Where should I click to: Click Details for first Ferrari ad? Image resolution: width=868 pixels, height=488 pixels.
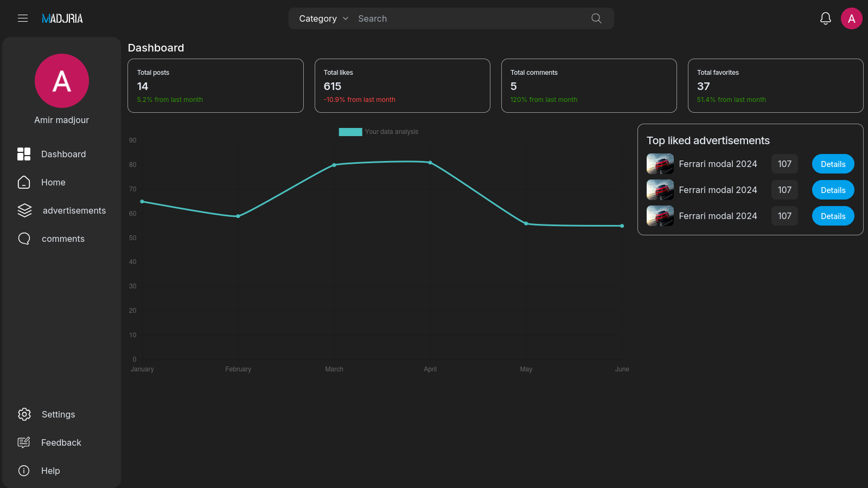[x=833, y=164]
